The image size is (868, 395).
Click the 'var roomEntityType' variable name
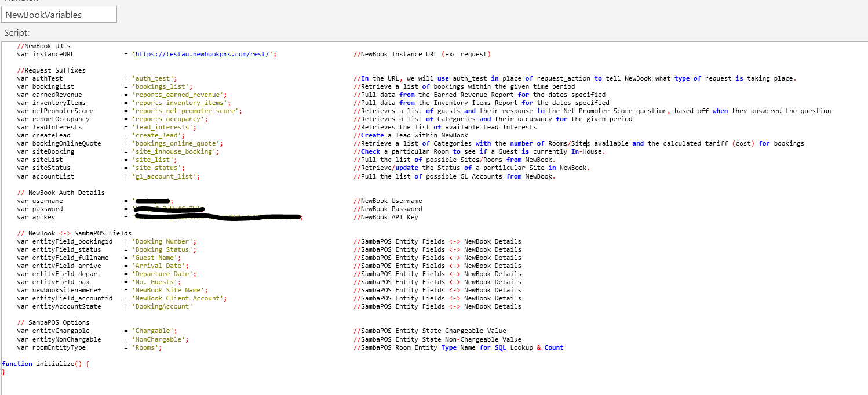pos(52,347)
